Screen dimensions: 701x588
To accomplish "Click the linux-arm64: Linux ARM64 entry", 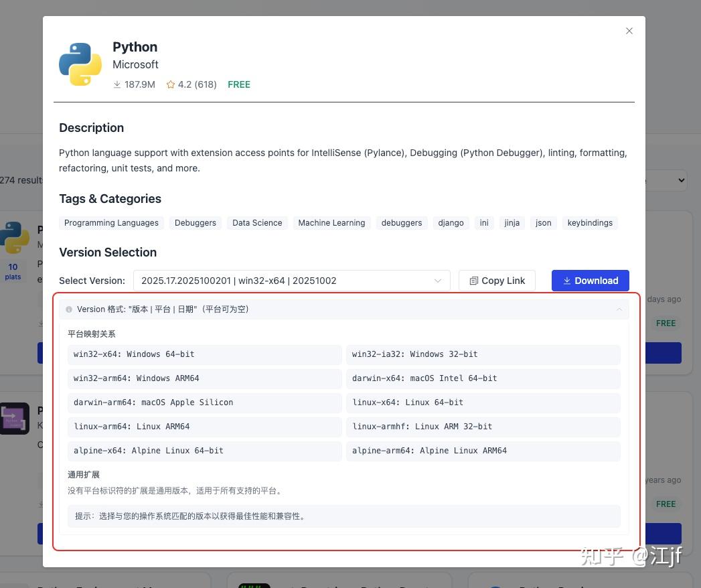I will pos(205,427).
